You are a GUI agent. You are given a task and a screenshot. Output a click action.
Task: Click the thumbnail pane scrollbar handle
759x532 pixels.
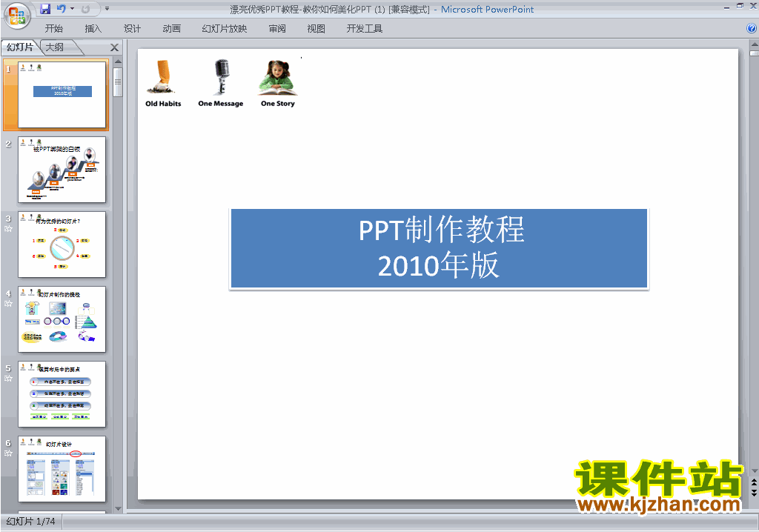(x=118, y=82)
